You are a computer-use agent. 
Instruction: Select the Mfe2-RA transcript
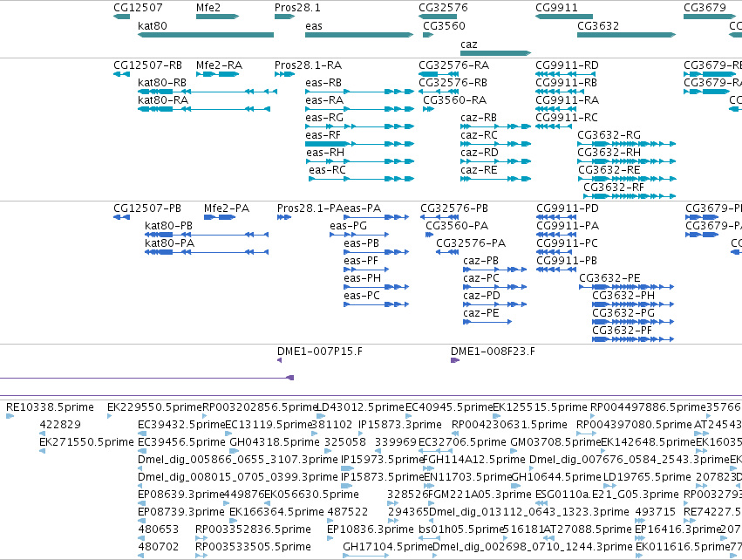pos(218,74)
